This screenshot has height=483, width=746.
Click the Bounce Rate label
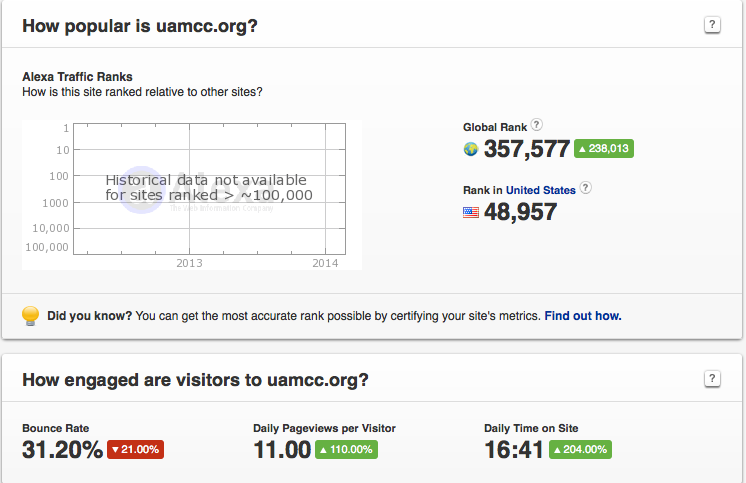click(x=56, y=428)
